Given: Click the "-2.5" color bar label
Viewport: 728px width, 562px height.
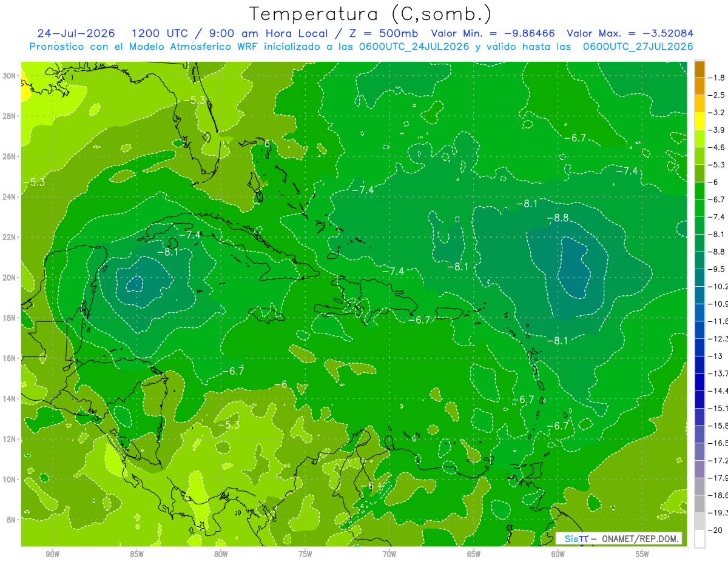Looking at the screenshot, I should click(717, 95).
